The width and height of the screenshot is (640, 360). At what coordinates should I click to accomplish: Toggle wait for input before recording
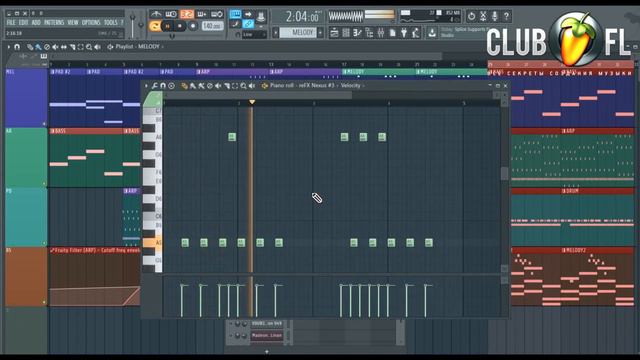point(171,14)
